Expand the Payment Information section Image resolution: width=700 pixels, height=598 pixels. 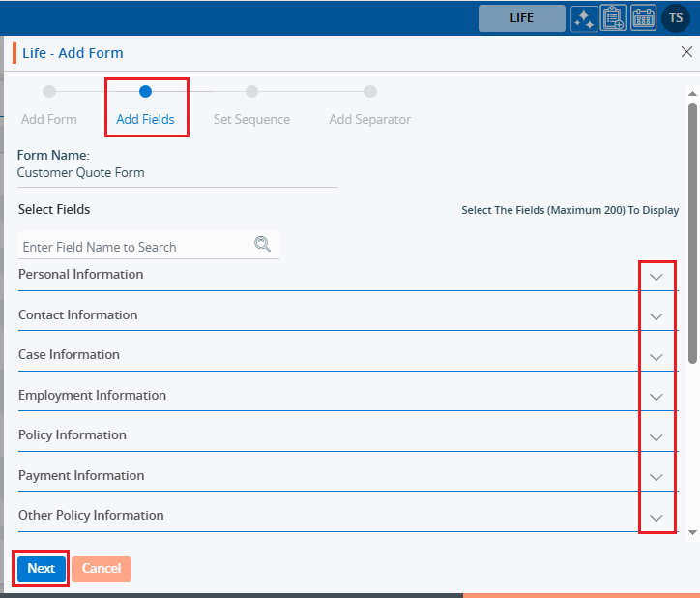click(x=656, y=477)
